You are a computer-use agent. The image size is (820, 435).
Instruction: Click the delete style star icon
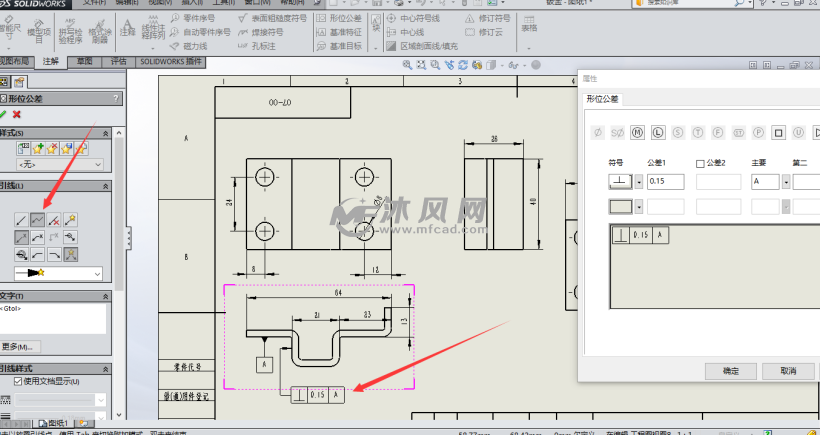[52, 148]
